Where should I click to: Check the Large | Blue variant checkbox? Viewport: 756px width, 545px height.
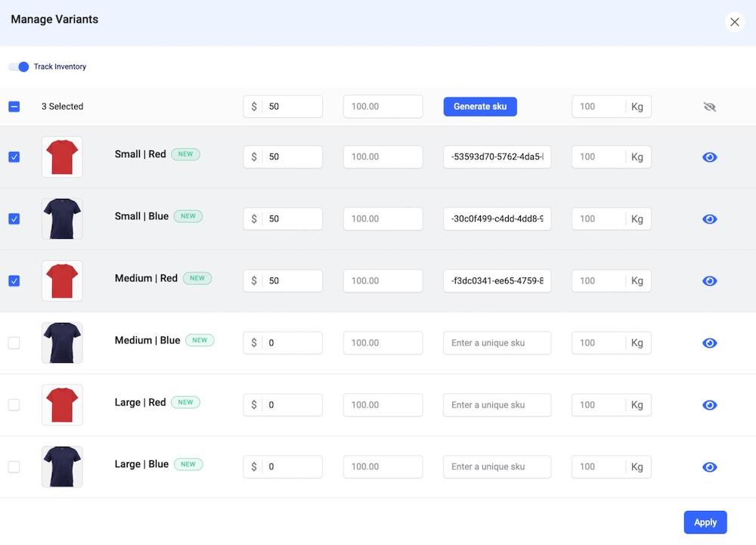14,467
